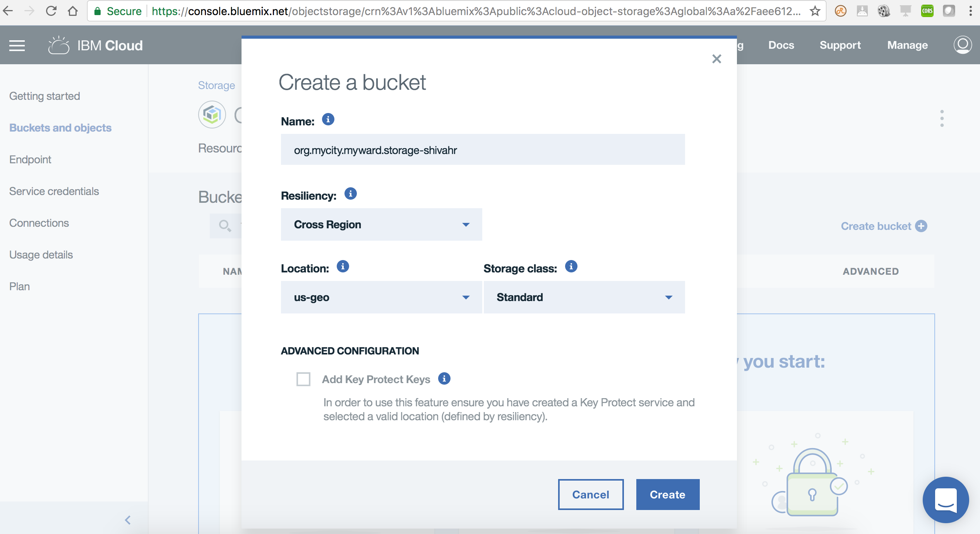Expand the Resiliency Cross Region dropdown
The image size is (980, 534).
pos(381,224)
